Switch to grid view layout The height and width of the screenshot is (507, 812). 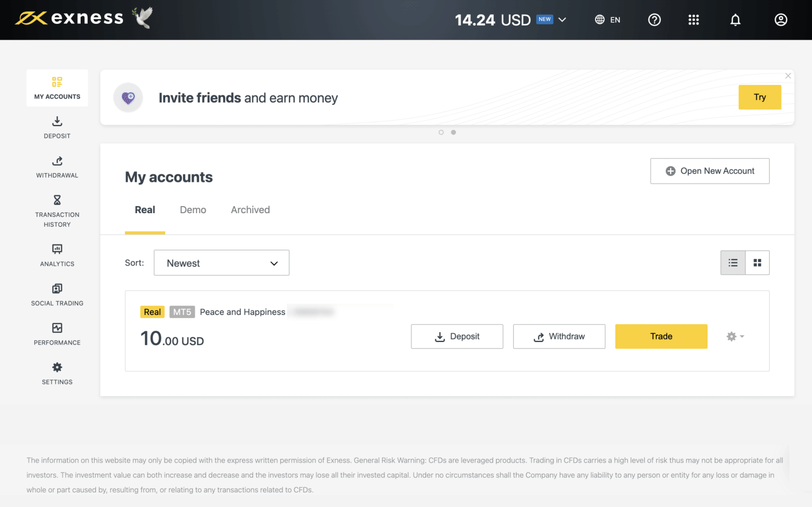point(757,263)
